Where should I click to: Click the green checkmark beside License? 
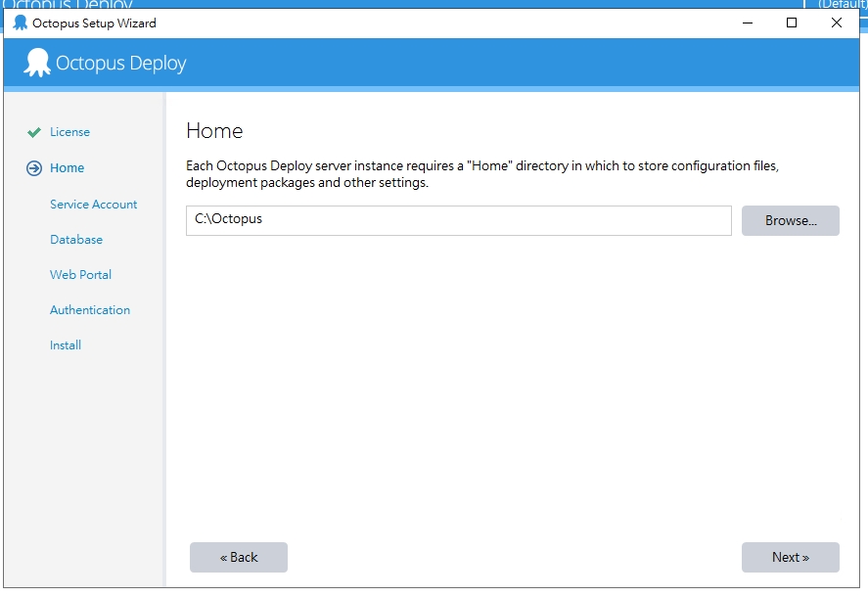tap(34, 132)
